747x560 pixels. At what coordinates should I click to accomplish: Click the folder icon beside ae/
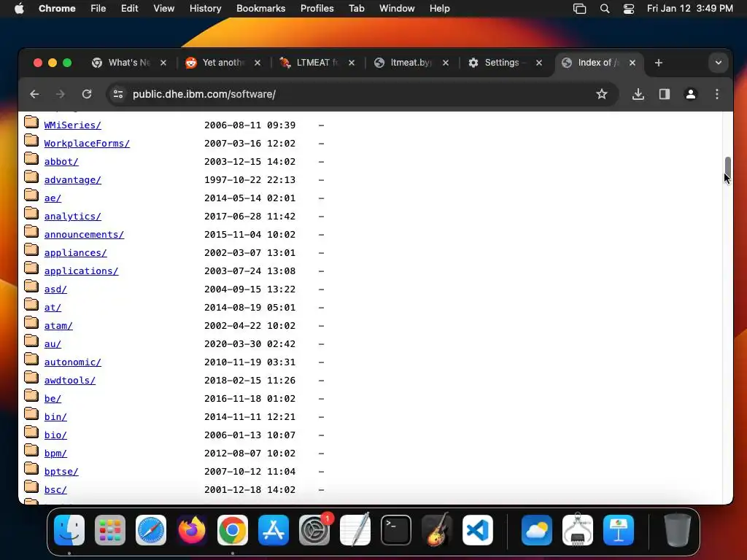[31, 195]
